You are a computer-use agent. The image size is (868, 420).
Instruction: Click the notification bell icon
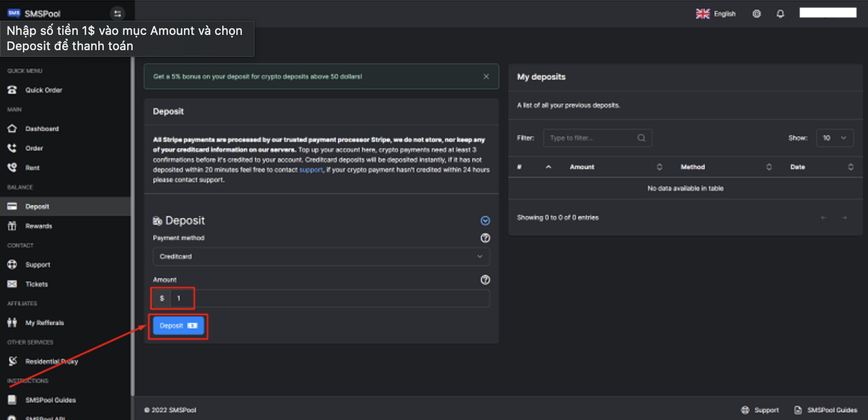tap(780, 14)
